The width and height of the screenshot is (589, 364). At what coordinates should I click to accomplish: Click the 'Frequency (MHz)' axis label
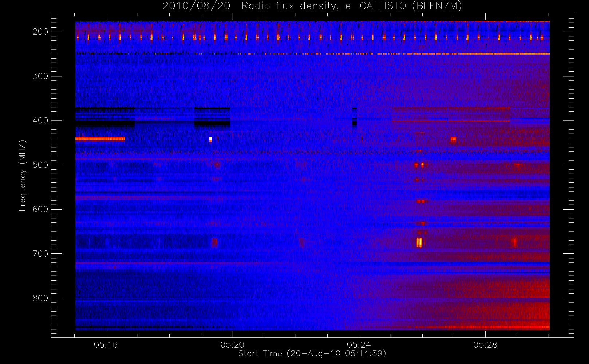pyautogui.click(x=23, y=175)
